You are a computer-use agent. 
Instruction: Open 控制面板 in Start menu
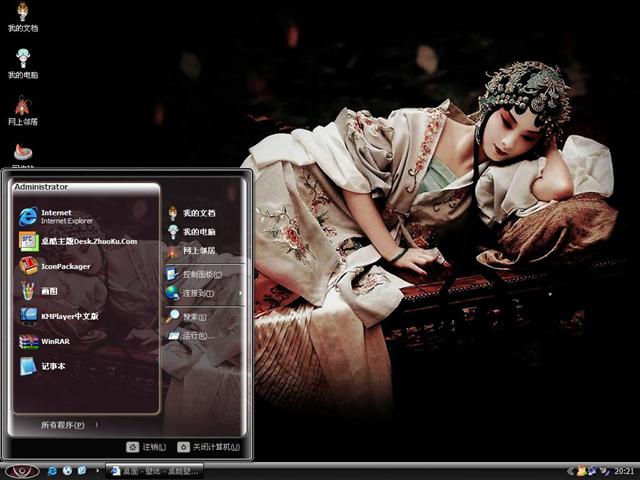coord(198,273)
